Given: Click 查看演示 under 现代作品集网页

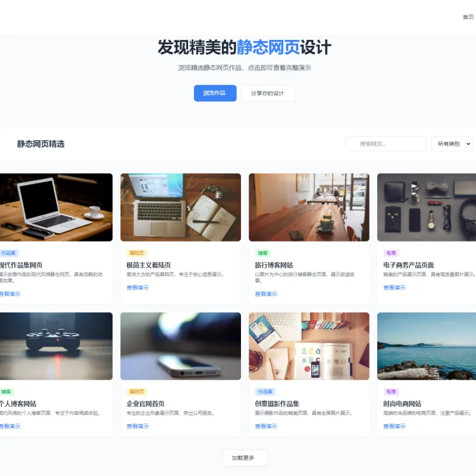Looking at the screenshot, I should 10,294.
